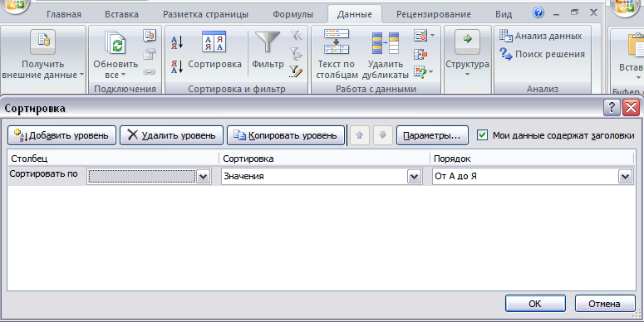Toggle the Фильтр funnel icon
The image size is (644, 322).
point(268,42)
